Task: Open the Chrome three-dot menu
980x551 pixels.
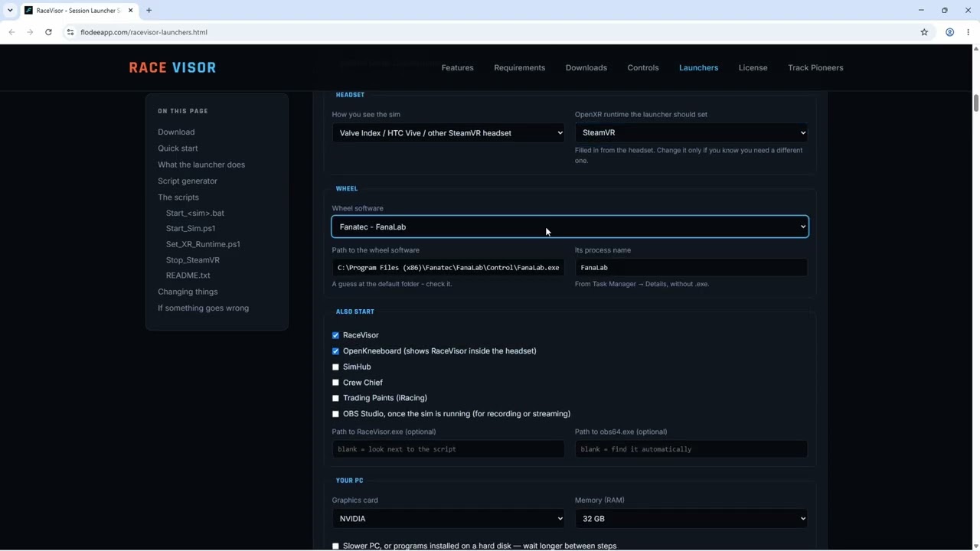Action: point(969,32)
